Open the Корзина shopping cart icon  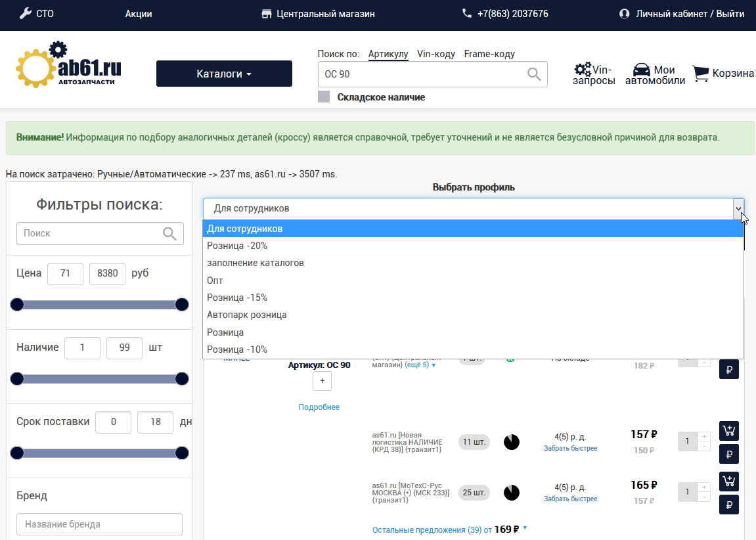click(701, 73)
